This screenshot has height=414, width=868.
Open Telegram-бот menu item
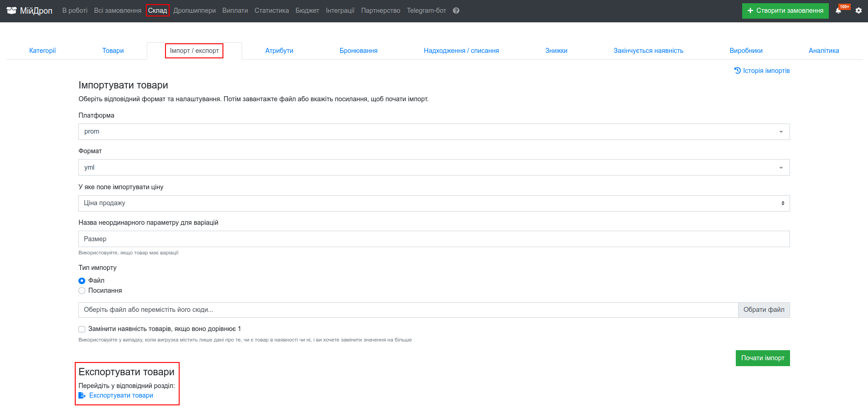coord(426,10)
